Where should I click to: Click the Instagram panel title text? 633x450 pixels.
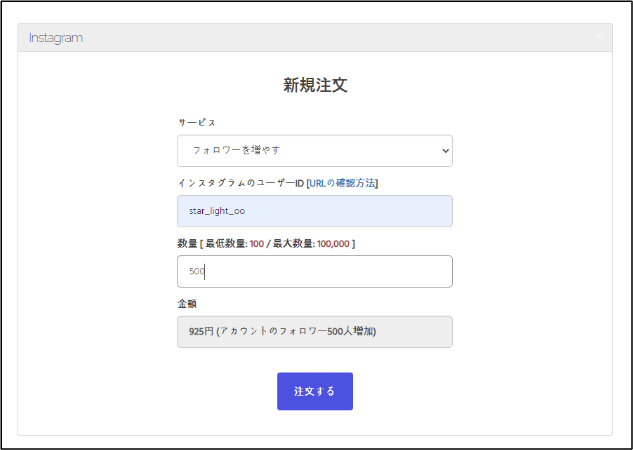click(x=56, y=38)
